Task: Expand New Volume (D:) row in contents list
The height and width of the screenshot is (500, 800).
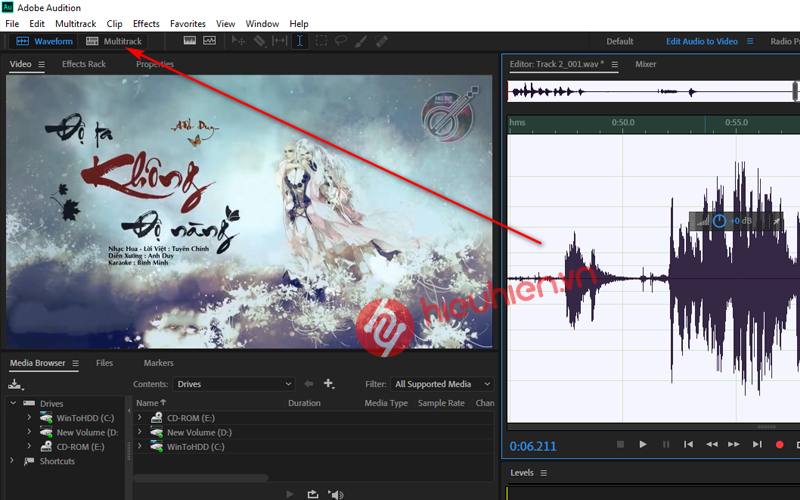Action: pos(139,432)
